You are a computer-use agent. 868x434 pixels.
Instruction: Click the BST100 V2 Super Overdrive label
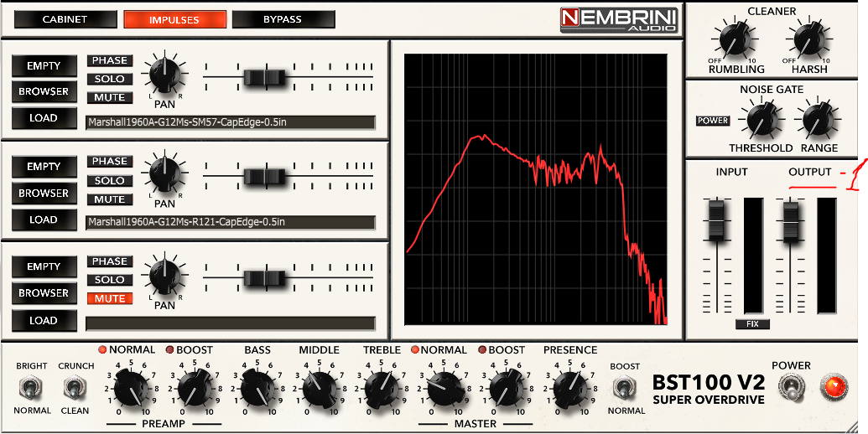point(709,390)
